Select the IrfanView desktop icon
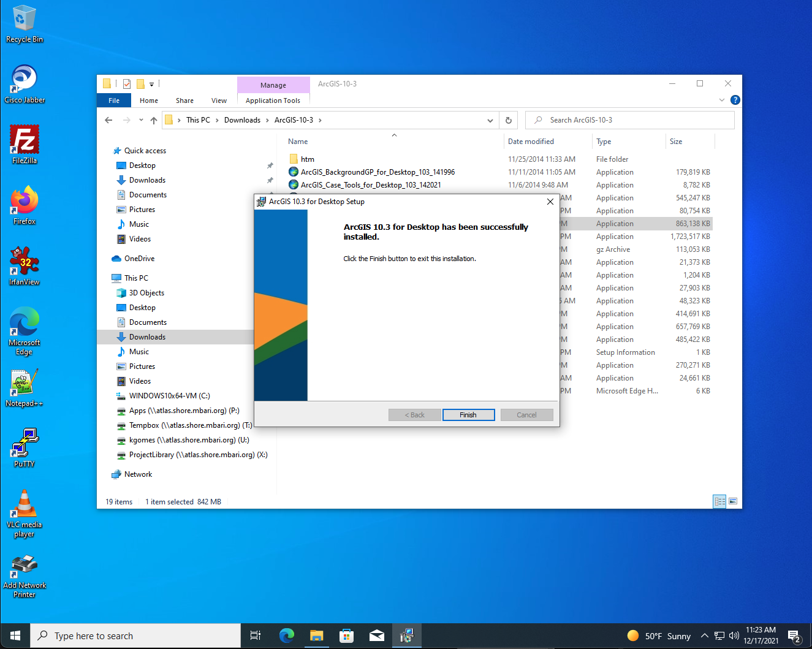812x649 pixels. (25, 266)
